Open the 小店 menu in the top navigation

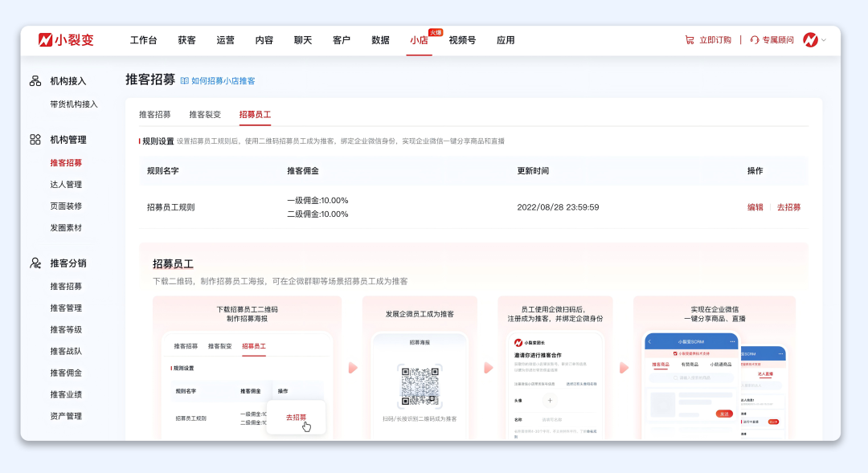pos(419,39)
